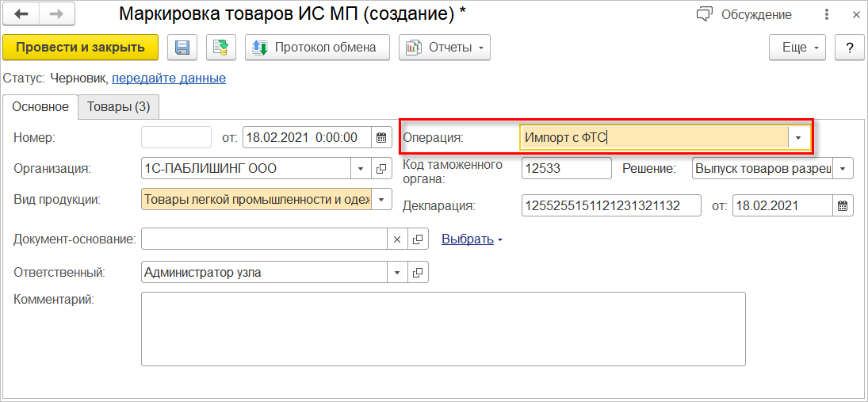Click the three-dot more options icon
Image resolution: width=868 pixels, height=402 pixels.
click(x=827, y=15)
